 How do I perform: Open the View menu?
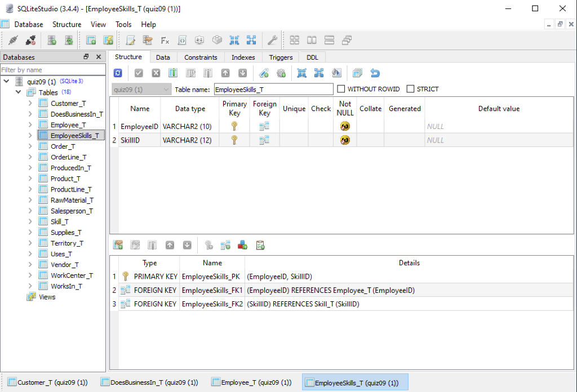pyautogui.click(x=98, y=24)
